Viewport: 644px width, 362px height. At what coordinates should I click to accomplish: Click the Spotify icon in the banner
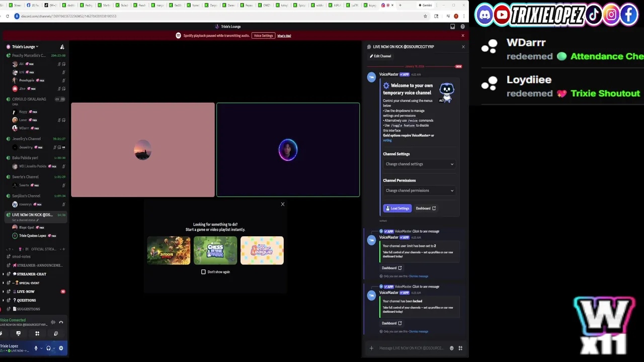tap(178, 36)
